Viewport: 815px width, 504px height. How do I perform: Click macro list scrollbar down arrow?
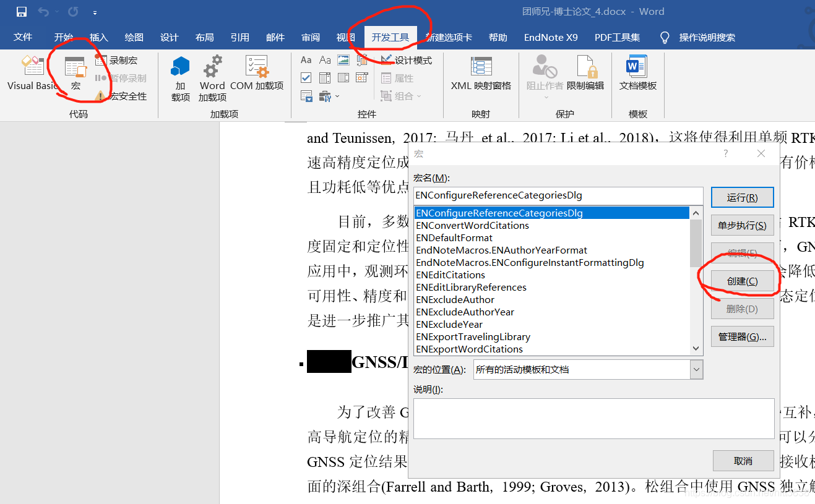click(696, 349)
